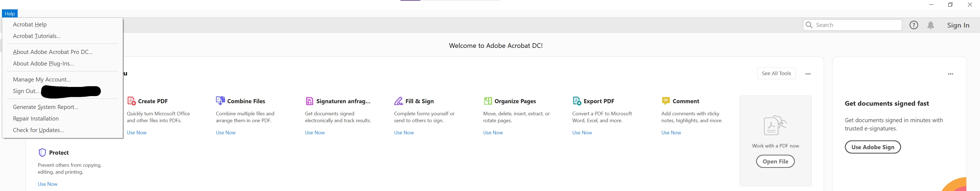Click the Protect shield icon
Viewport: 980px width, 191px height.
42,153
